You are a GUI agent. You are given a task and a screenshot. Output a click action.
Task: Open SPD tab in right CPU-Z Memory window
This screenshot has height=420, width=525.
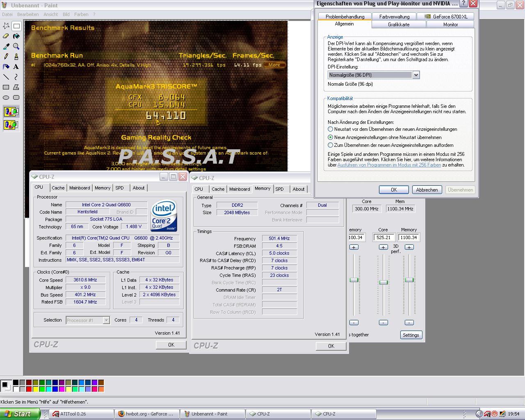click(279, 189)
